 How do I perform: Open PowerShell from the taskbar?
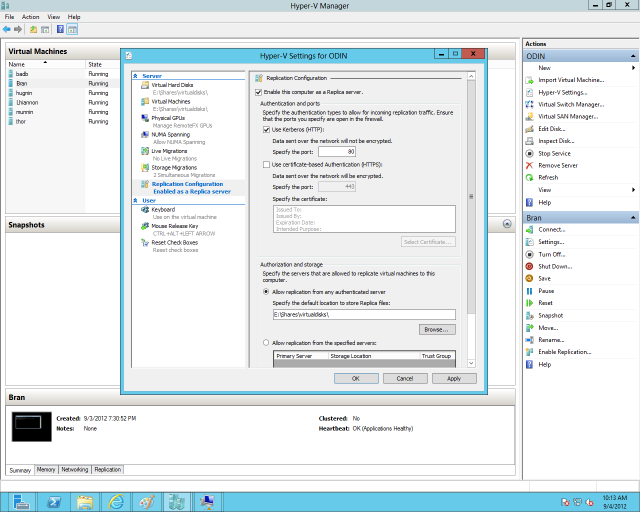coord(53,502)
